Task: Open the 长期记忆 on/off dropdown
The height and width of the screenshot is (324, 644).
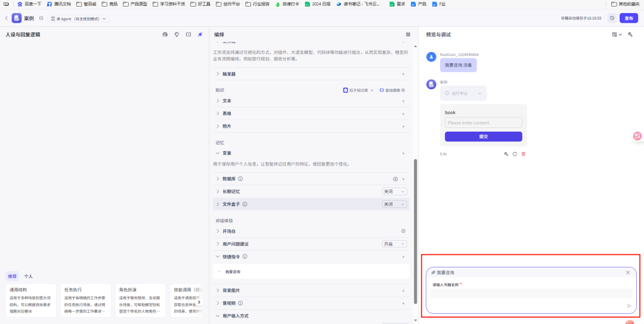Action: point(394,191)
